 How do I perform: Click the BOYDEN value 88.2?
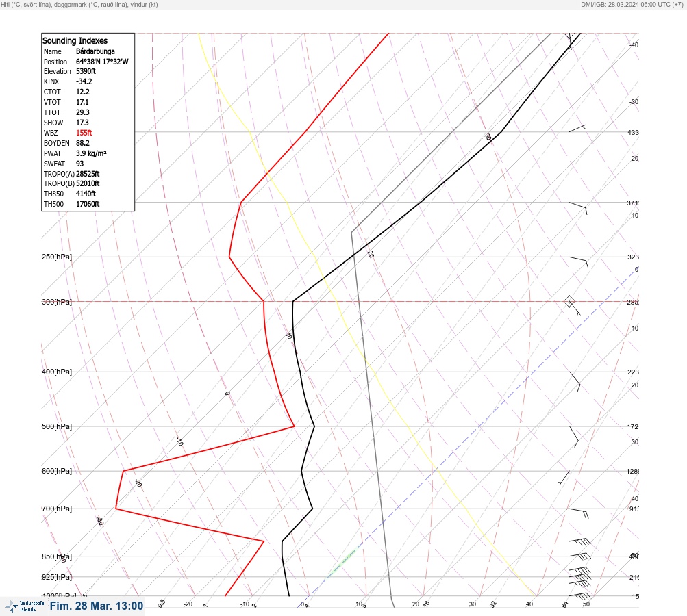(x=83, y=143)
